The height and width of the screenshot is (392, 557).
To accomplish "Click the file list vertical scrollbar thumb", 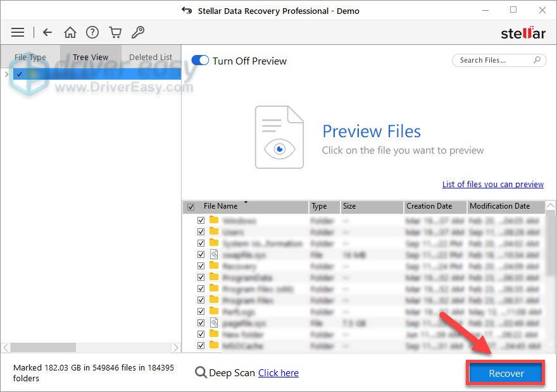I will 550,243.
